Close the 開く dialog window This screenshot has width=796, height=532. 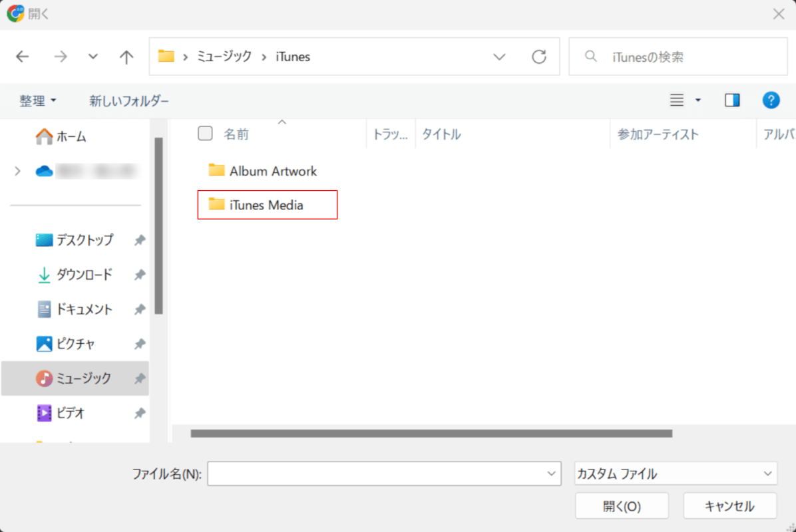point(779,14)
